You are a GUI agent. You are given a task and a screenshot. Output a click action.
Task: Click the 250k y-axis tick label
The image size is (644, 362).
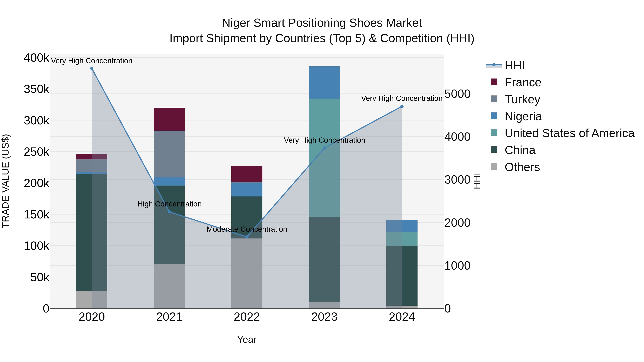(x=36, y=152)
